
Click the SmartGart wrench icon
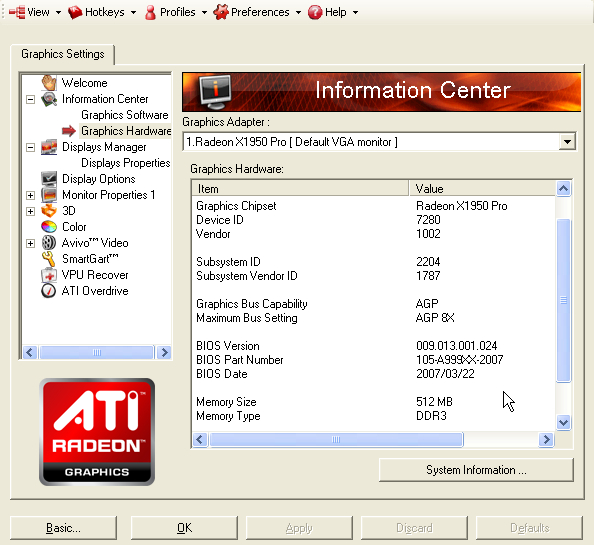click(49, 259)
